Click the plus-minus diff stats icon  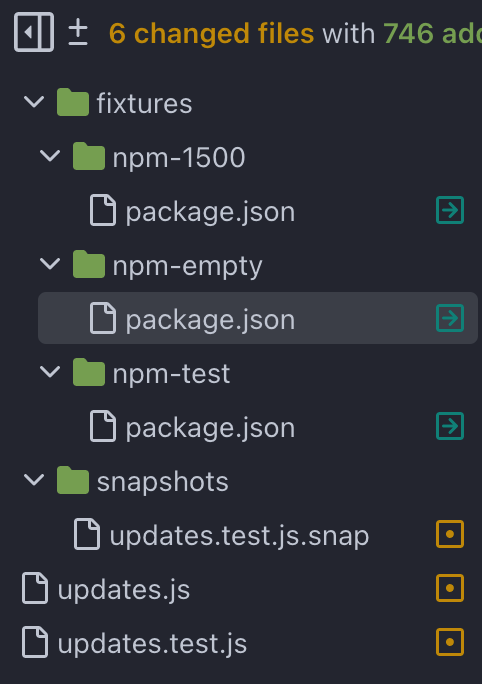78,33
